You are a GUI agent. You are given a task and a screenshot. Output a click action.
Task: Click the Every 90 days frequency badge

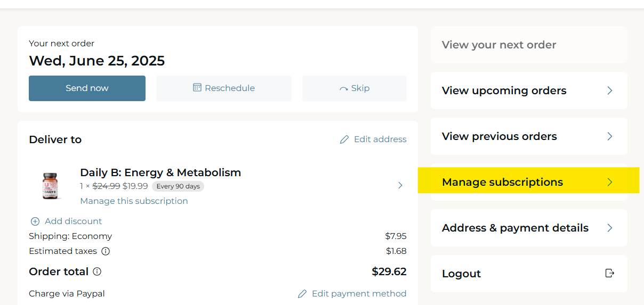178,186
